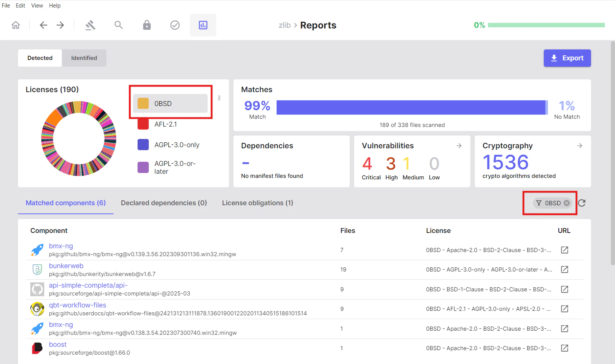
Task: Select the bar-chart Reports icon
Action: coord(203,25)
